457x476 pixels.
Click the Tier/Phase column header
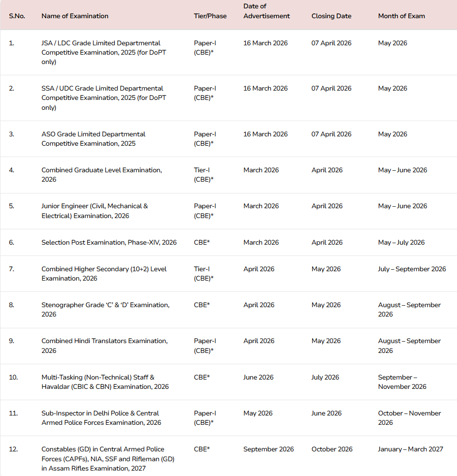pyautogui.click(x=210, y=16)
